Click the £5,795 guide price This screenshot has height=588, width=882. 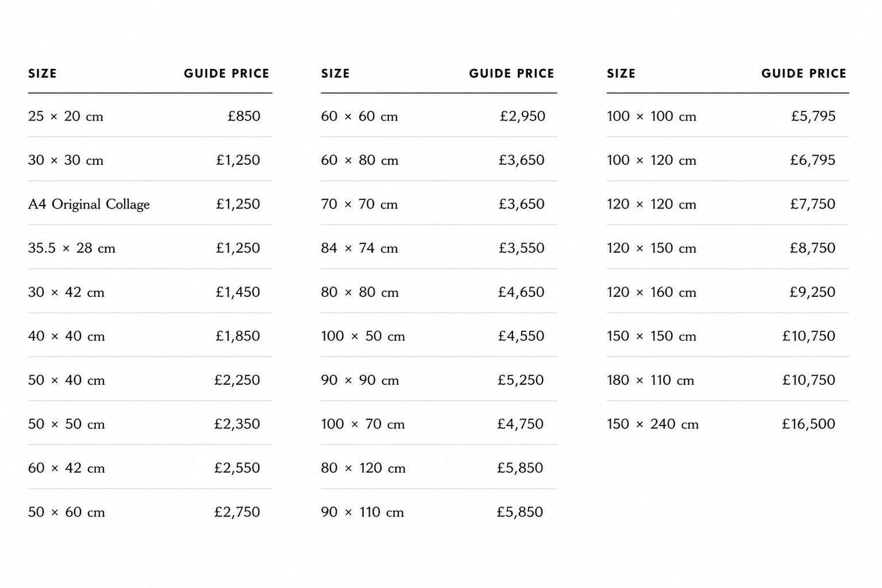pyautogui.click(x=813, y=116)
